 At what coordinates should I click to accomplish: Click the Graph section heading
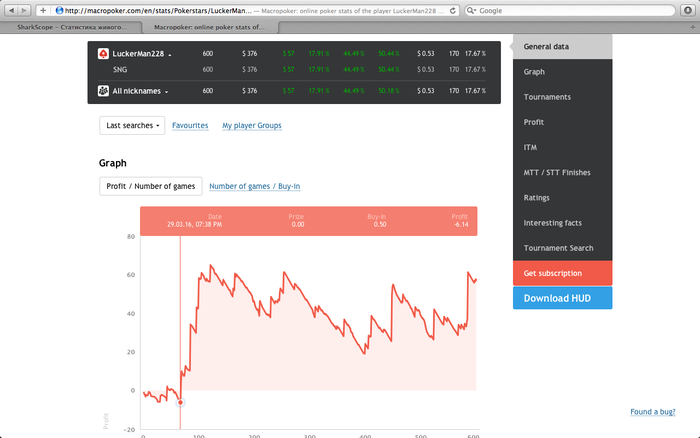(x=112, y=163)
